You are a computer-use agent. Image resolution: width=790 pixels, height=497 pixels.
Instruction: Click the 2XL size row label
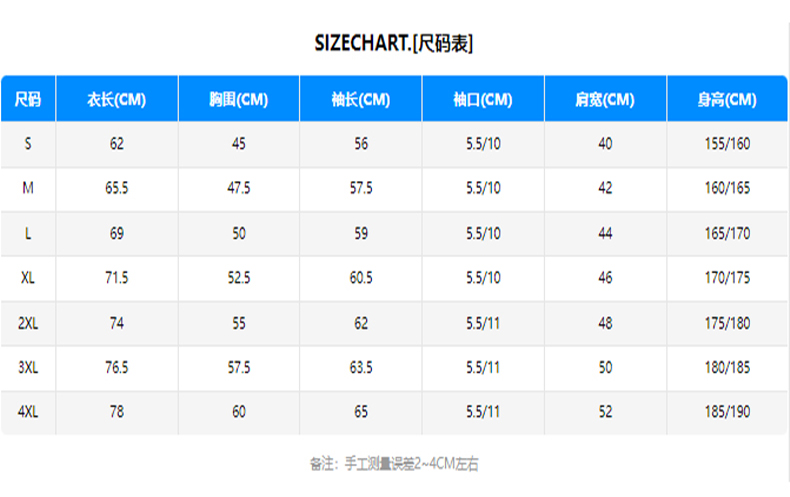tap(28, 323)
